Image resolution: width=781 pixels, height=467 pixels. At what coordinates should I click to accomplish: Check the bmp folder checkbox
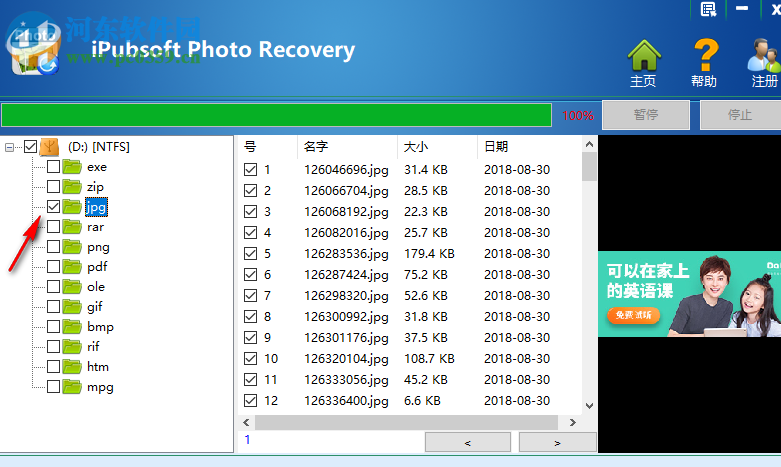point(53,327)
